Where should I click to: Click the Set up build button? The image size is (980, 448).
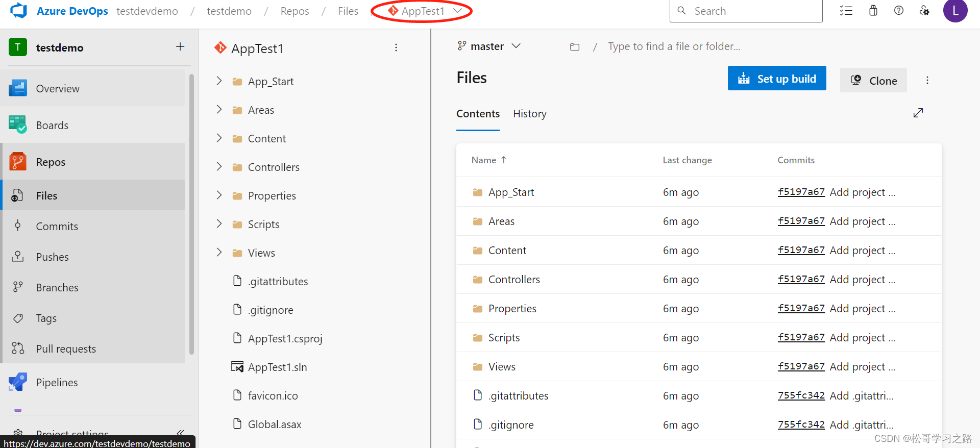click(x=777, y=79)
